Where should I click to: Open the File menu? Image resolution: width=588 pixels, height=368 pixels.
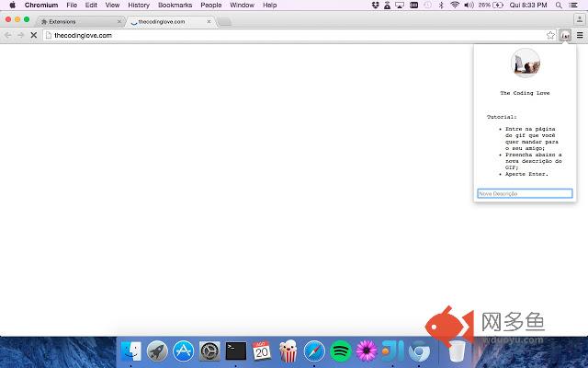[72, 5]
